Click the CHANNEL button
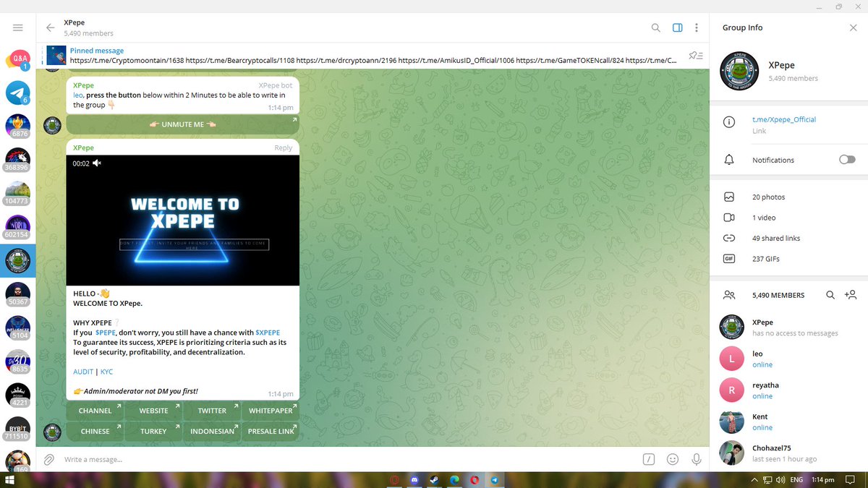This screenshot has height=488, width=868. pos(95,411)
